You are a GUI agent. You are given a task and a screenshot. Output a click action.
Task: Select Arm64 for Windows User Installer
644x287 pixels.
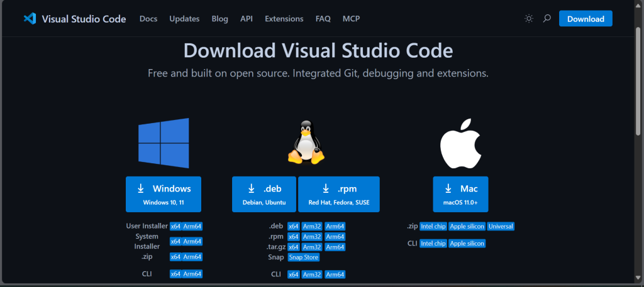[192, 226]
